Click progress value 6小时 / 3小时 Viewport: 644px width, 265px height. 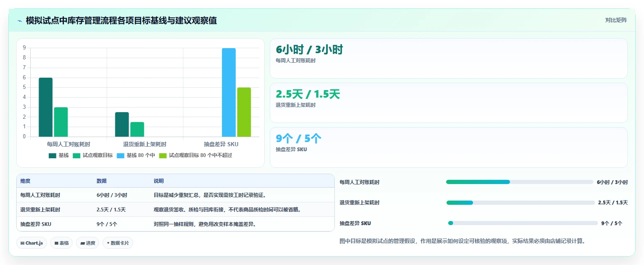click(612, 182)
